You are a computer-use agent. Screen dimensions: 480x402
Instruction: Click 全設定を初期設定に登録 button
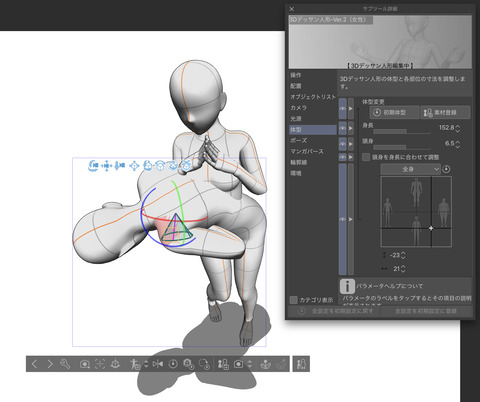click(x=426, y=311)
